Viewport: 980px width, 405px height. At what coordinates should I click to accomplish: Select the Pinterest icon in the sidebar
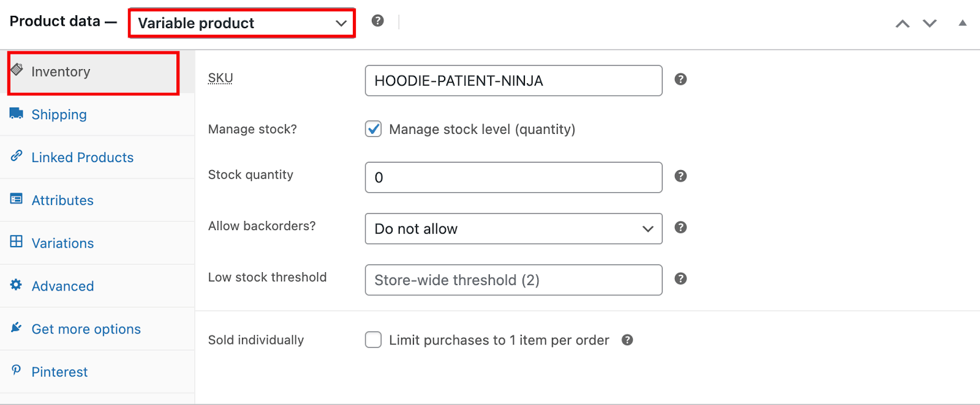pos(17,371)
